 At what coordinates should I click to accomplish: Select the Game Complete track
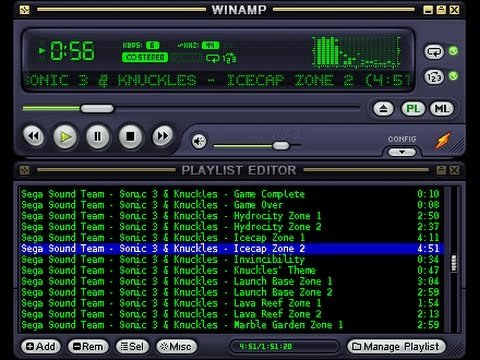point(231,194)
